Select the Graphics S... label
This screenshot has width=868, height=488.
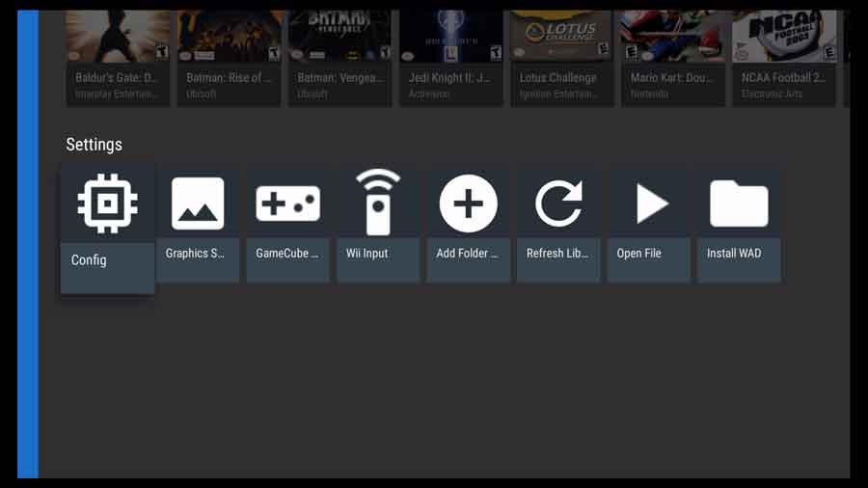tap(195, 254)
